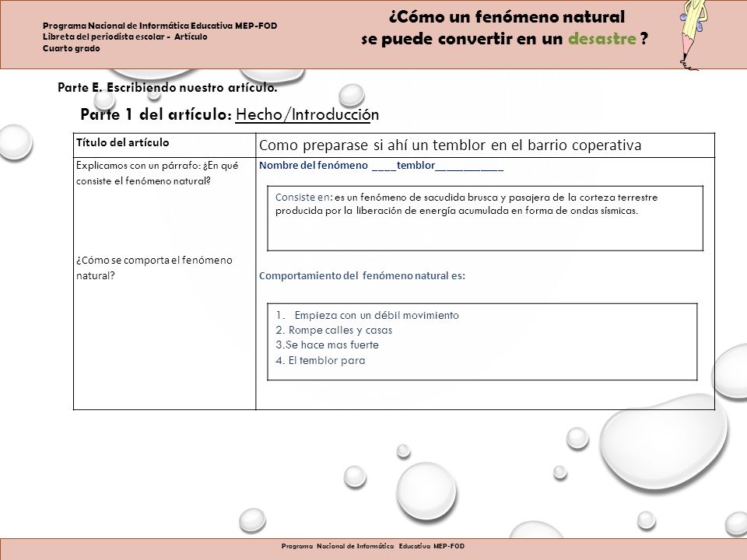Click 'Parte E. Escribiendo nuestro artículo.' heading
The height and width of the screenshot is (560, 747).
tap(167, 88)
